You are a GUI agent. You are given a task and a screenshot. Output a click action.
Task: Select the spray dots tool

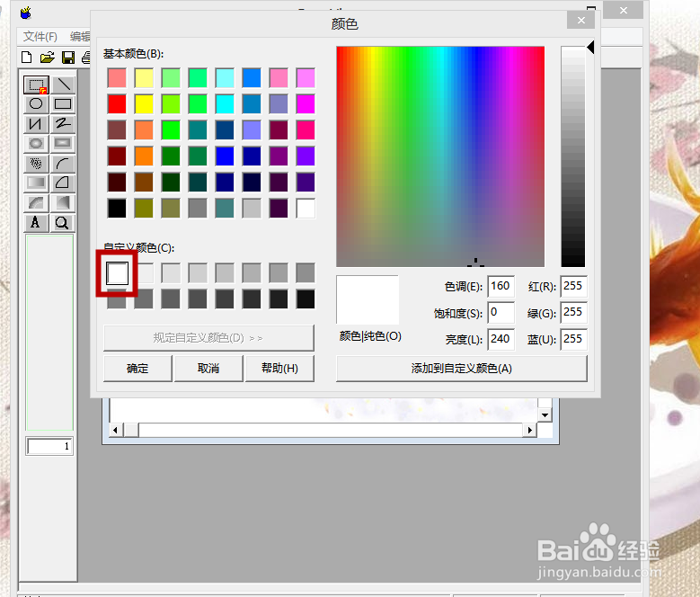coord(36,164)
